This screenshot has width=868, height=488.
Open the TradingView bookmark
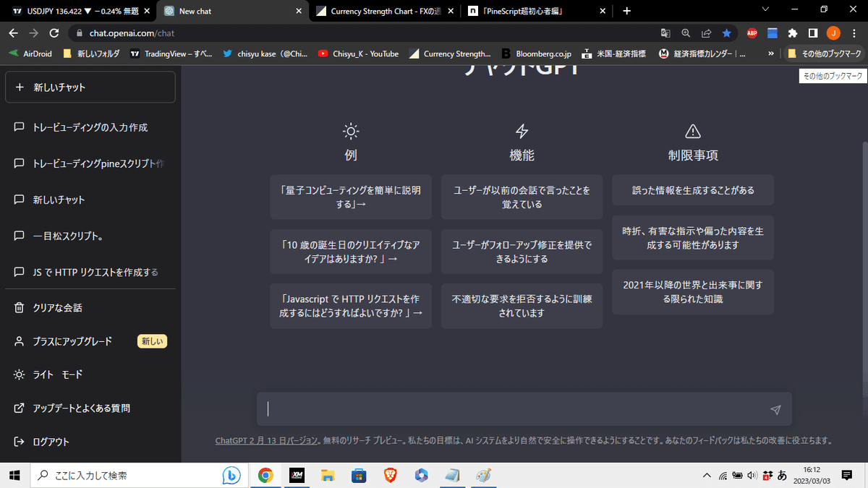tap(171, 53)
